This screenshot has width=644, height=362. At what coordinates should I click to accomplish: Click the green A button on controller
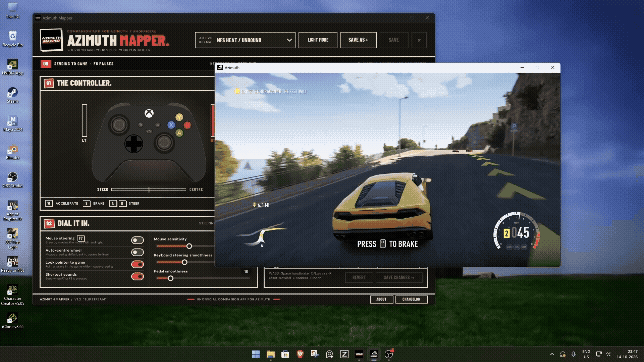click(179, 133)
